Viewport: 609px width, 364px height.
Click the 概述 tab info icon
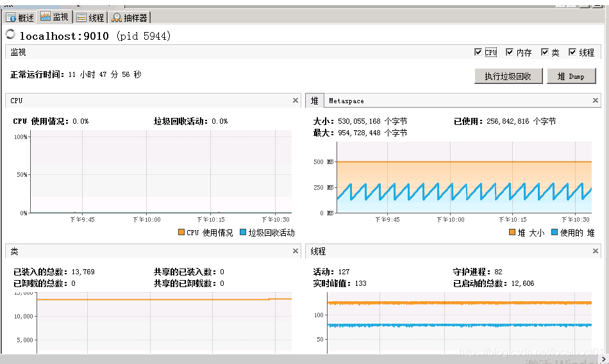point(11,17)
